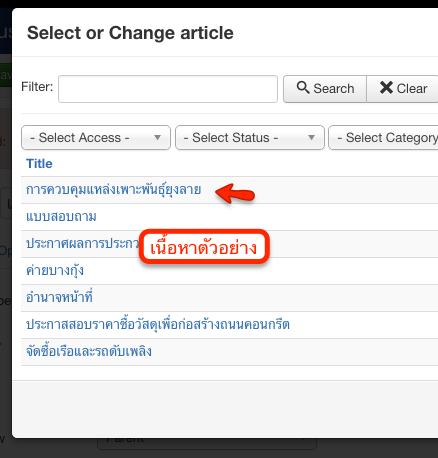Click the Select Access dropdown arrow
The height and width of the screenshot is (458, 438).
157,137
